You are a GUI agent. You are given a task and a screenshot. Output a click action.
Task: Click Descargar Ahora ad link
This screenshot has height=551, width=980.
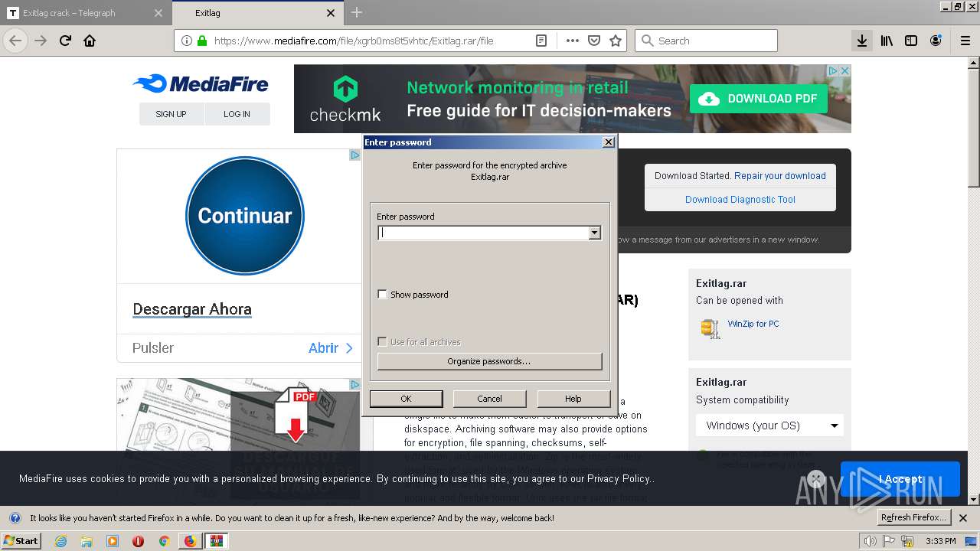point(192,309)
